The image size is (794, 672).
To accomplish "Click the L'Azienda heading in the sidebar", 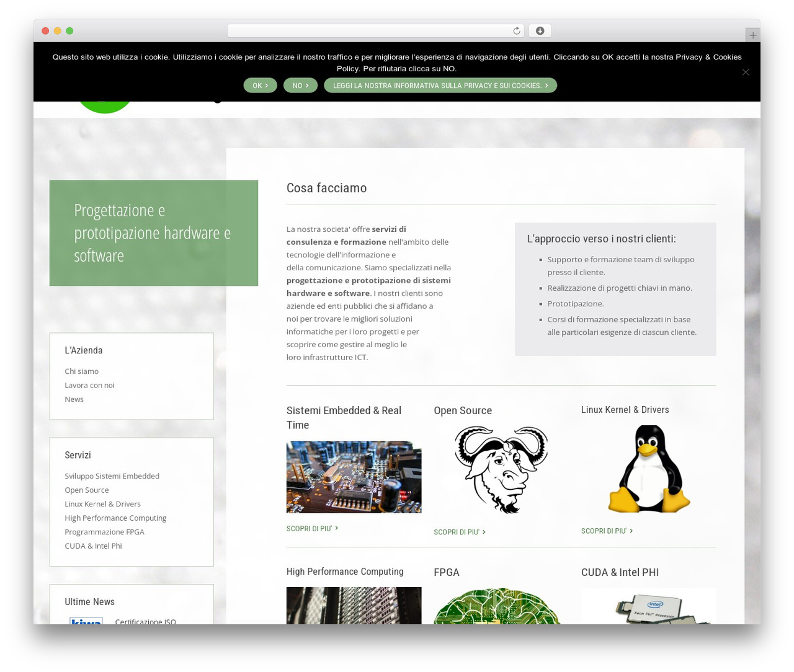I will 84,350.
